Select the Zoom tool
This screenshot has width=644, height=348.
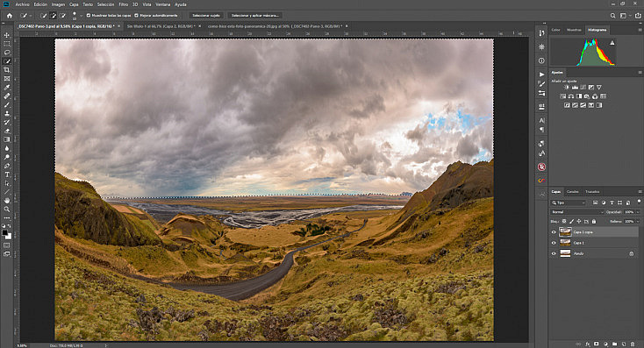click(6, 210)
